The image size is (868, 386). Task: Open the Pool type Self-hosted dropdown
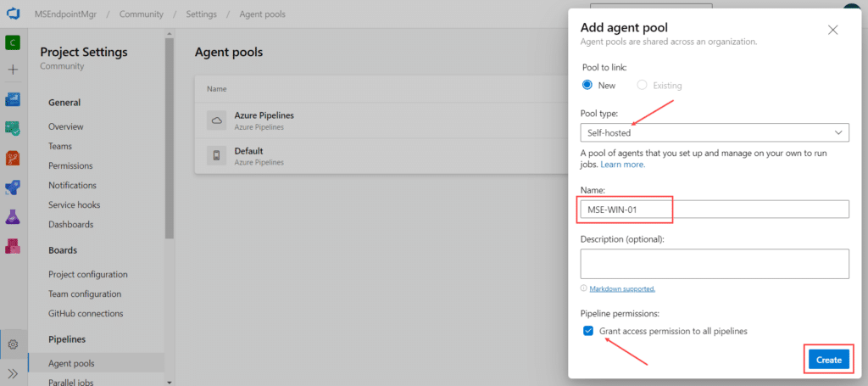pos(715,132)
